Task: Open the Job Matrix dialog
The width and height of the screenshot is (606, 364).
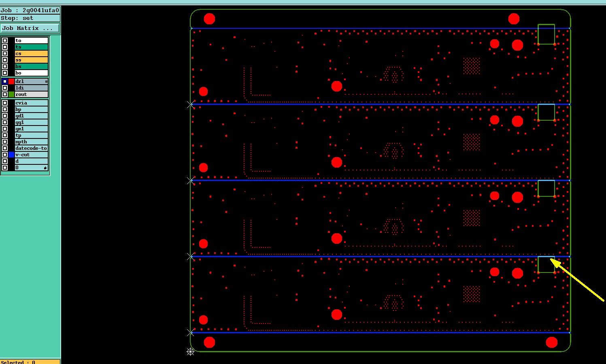Action: pyautogui.click(x=30, y=28)
